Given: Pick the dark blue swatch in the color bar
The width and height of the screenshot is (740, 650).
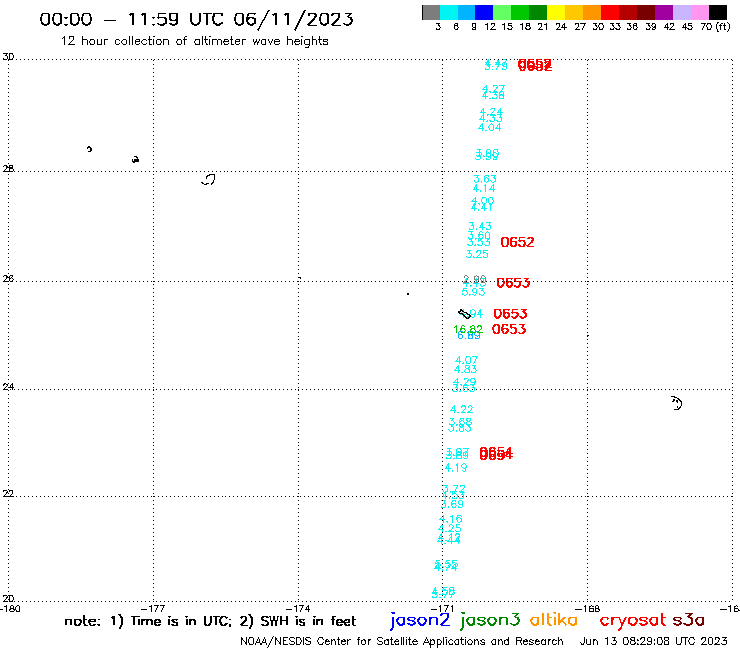Looking at the screenshot, I should pyautogui.click(x=484, y=12).
